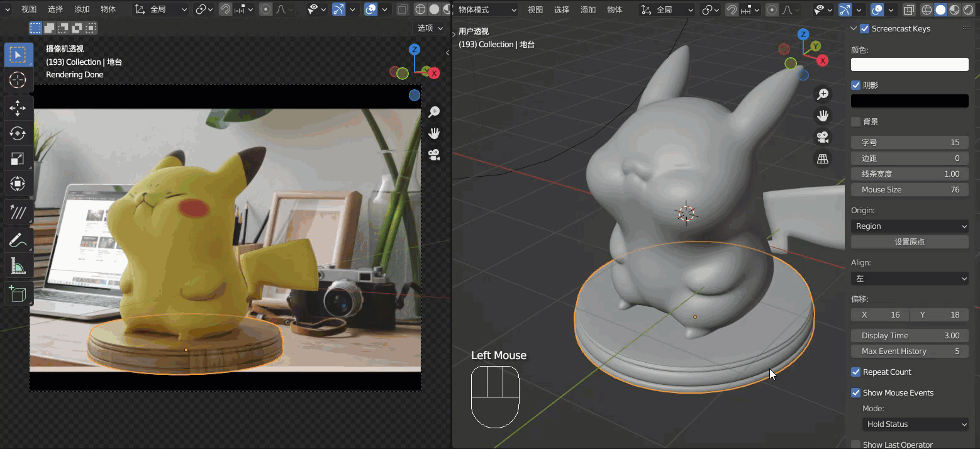Choose the Scale tool
980x449 pixels.
click(18, 159)
